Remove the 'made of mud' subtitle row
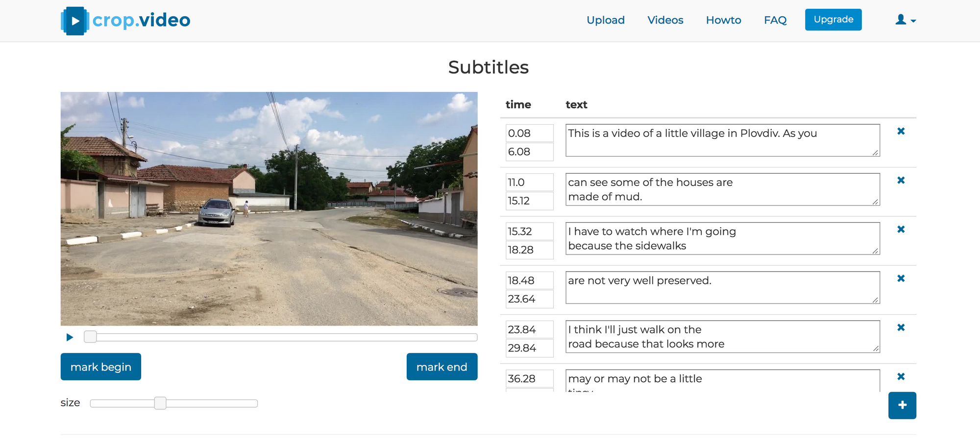This screenshot has width=980, height=441. 901,180
